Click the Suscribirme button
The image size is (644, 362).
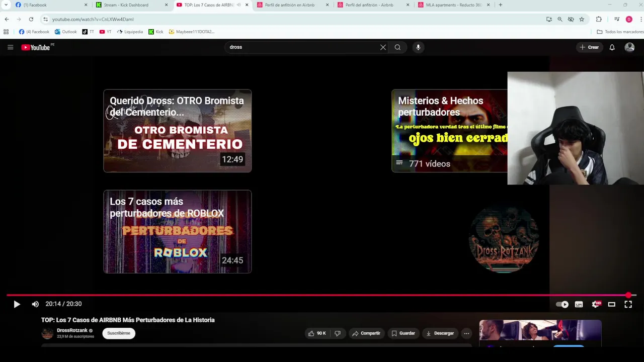click(119, 333)
